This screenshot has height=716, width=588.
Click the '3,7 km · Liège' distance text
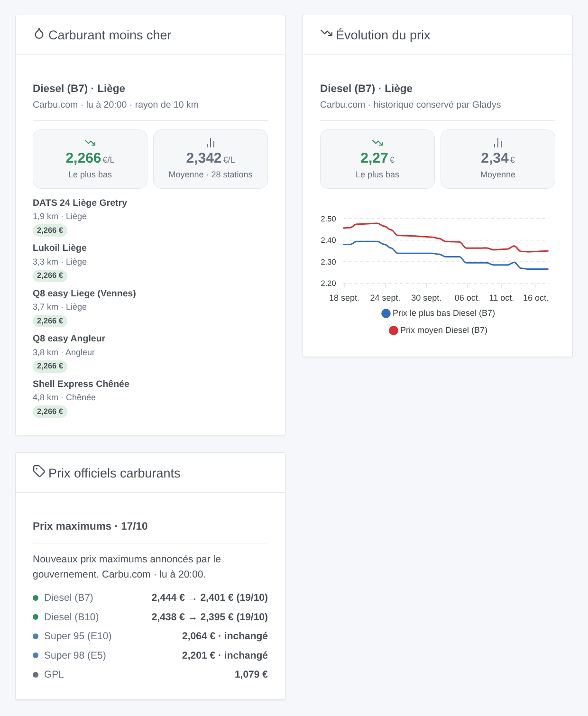point(60,307)
